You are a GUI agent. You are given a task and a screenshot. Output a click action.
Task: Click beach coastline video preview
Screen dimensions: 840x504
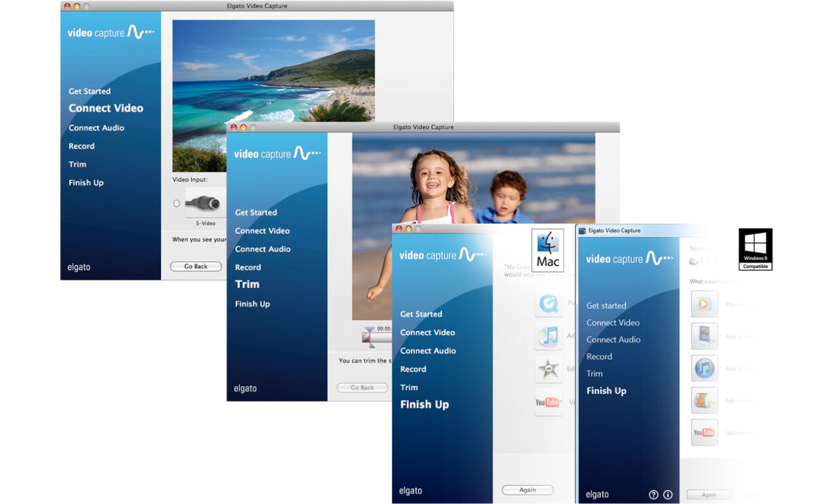click(273, 96)
